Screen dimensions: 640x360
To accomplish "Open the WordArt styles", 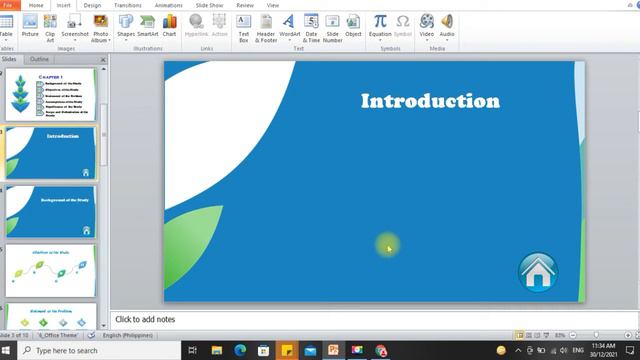I will pos(289,27).
